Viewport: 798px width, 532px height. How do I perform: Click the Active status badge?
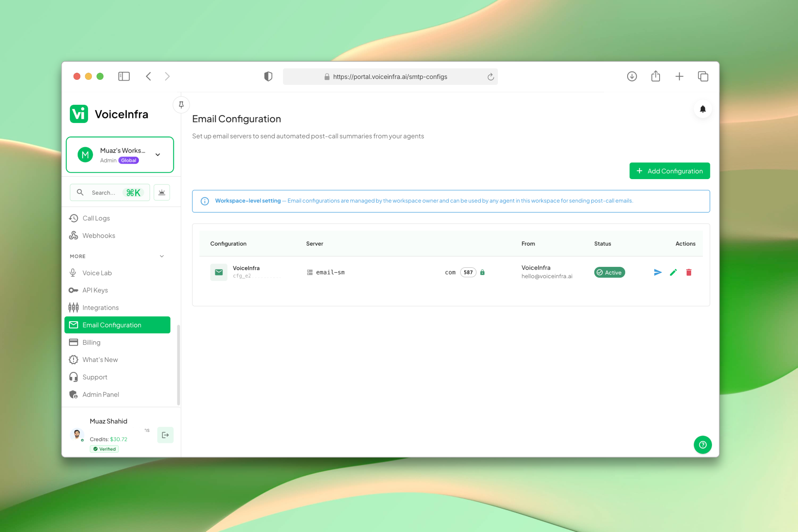click(609, 272)
